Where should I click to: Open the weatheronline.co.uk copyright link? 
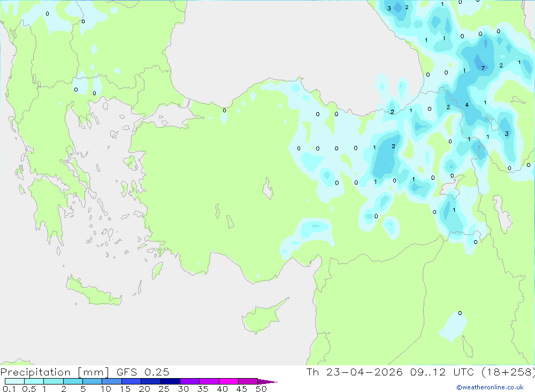pyautogui.click(x=490, y=387)
